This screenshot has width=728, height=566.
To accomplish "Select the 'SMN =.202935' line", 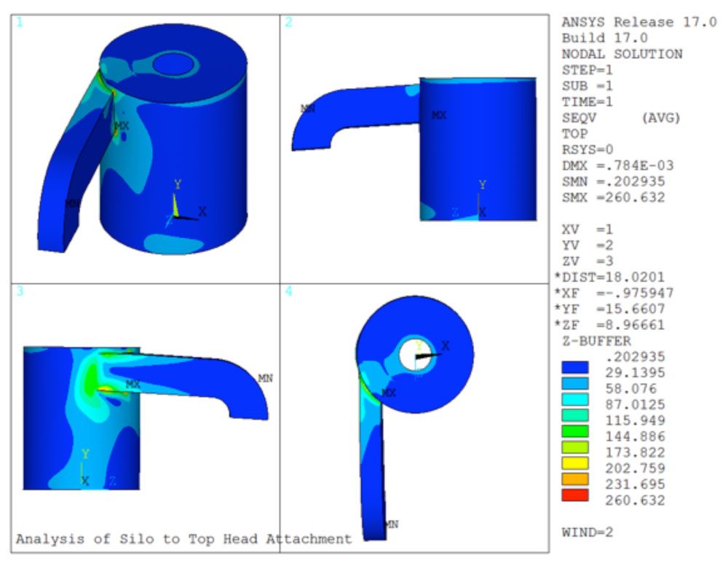I will [613, 181].
